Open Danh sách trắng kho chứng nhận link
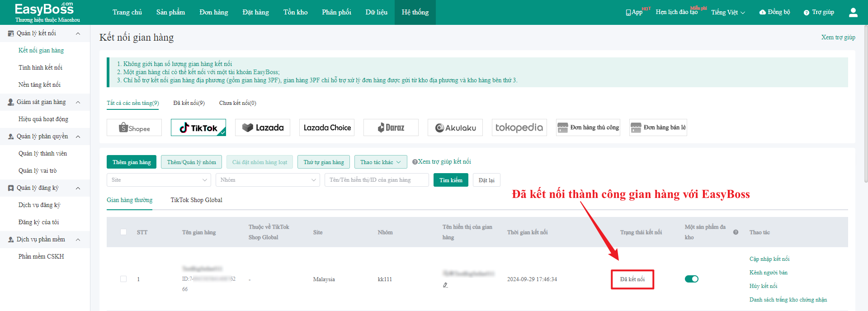Image resolution: width=868 pixels, height=311 pixels. [788, 300]
